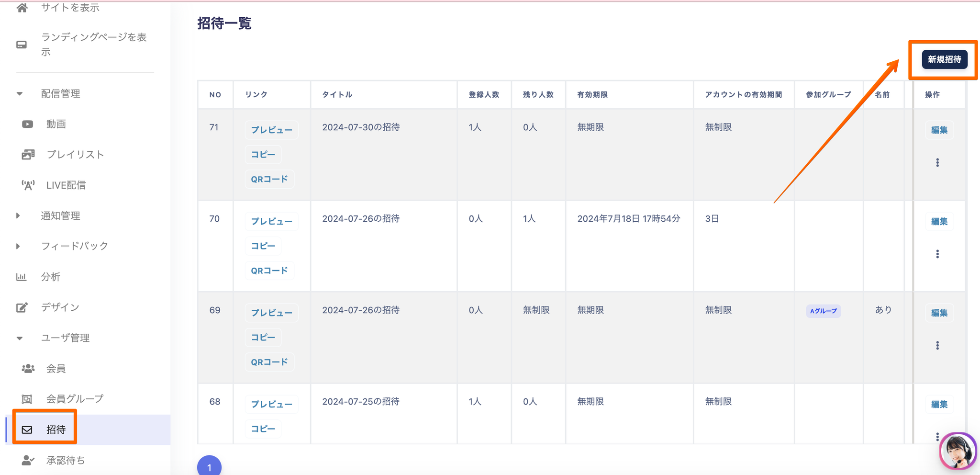The image size is (980, 475).
Task: Click the 会員 members group icon
Action: (x=28, y=369)
